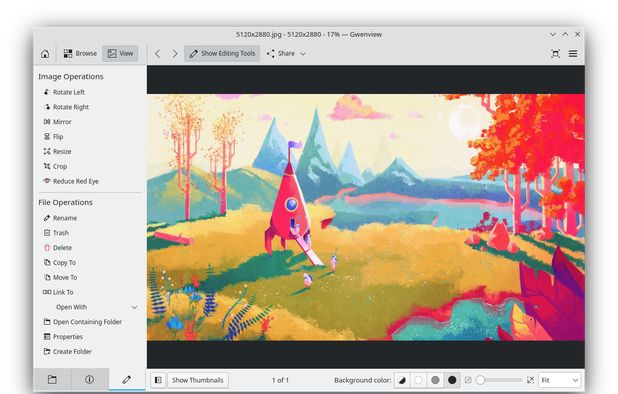The height and width of the screenshot is (394, 618).
Task: Switch to the Operations sidebar tab
Action: (x=127, y=380)
